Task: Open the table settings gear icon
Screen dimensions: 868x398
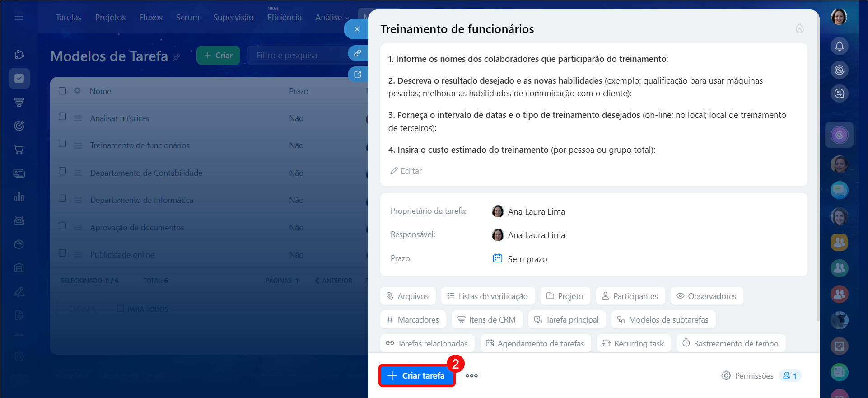Action: (77, 91)
